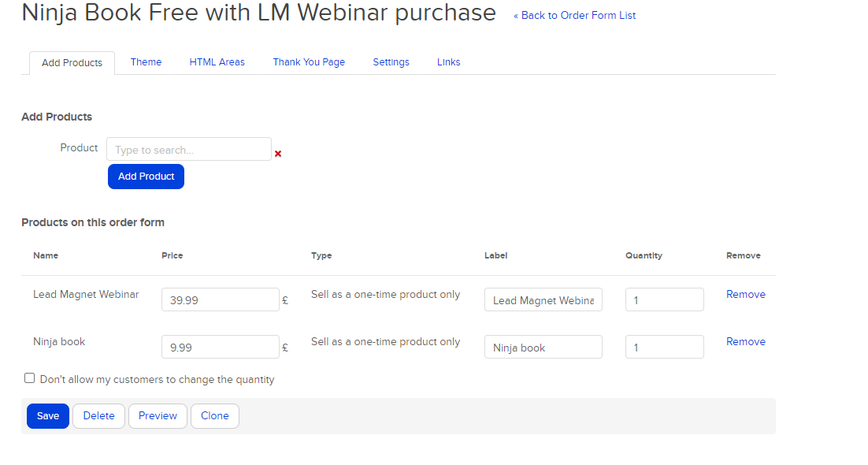Click the Name column header
This screenshot has height=465, width=868.
tap(46, 255)
